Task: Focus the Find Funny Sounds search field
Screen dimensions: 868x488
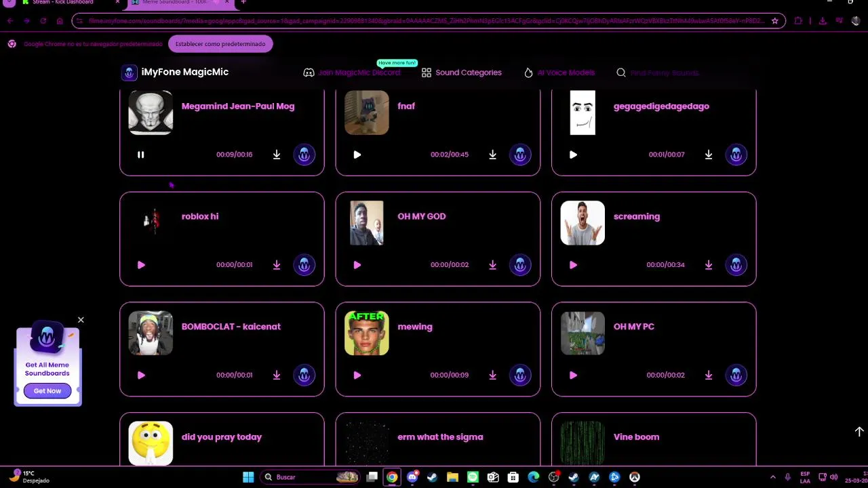Action: [665, 73]
